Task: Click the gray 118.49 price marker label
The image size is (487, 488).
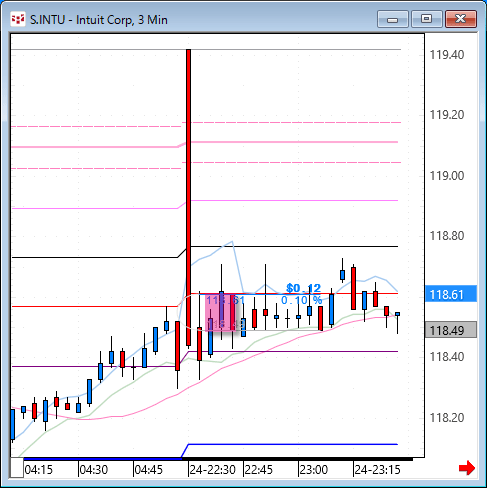Action: (451, 330)
